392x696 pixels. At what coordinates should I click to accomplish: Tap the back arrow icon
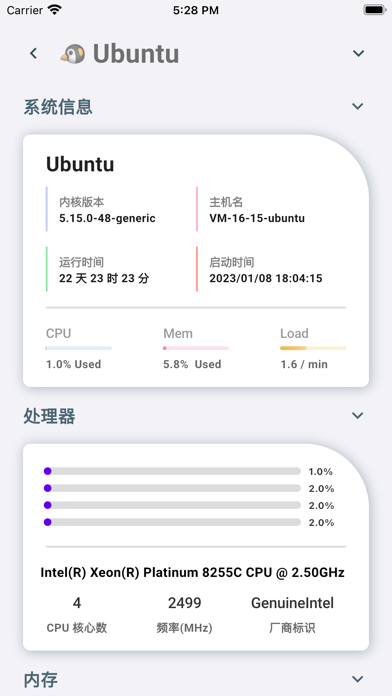[33, 54]
